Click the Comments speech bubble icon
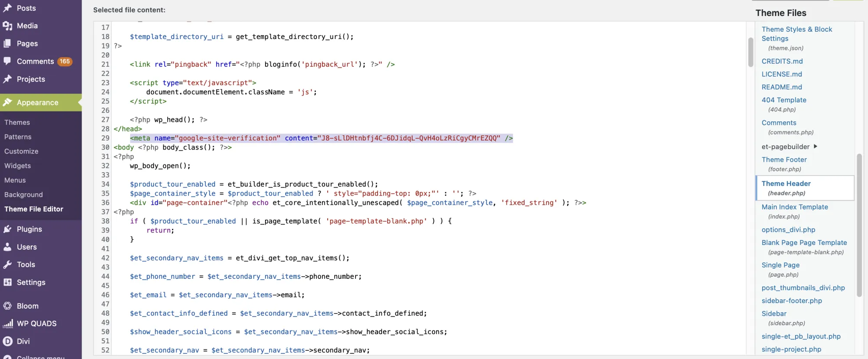Viewport: 868px width, 359px height. click(7, 61)
